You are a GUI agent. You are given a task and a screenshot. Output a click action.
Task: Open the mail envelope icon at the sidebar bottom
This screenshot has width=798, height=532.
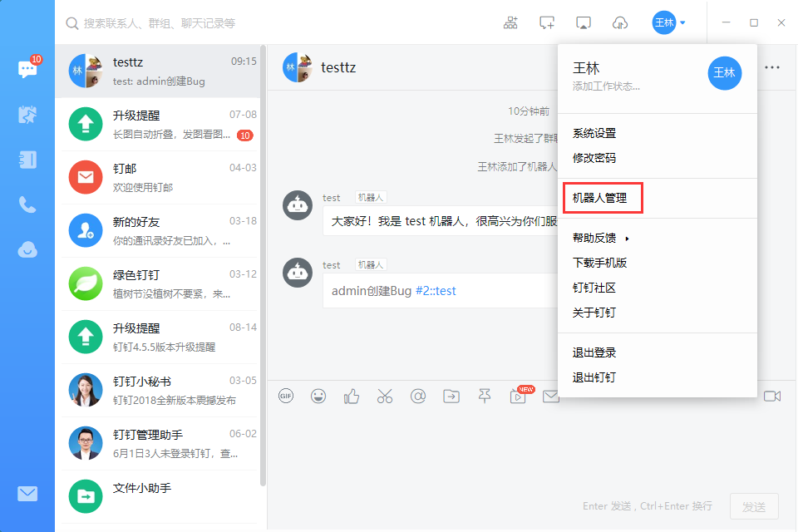tap(27, 493)
